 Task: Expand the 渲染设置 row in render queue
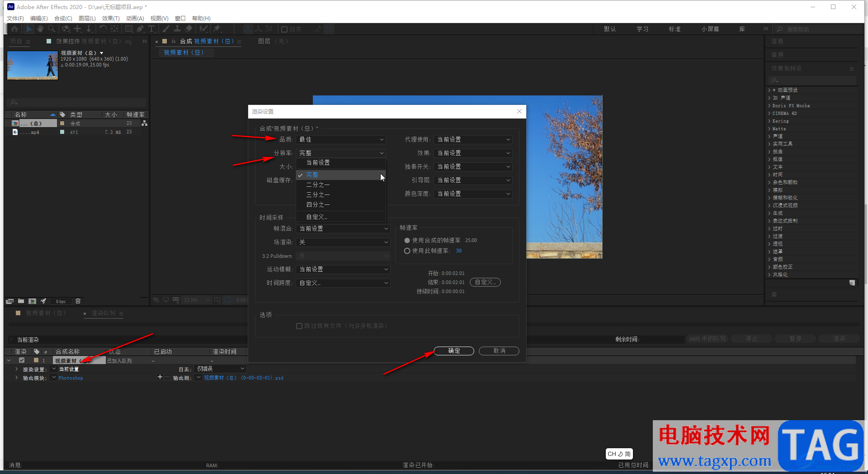[x=17, y=369]
